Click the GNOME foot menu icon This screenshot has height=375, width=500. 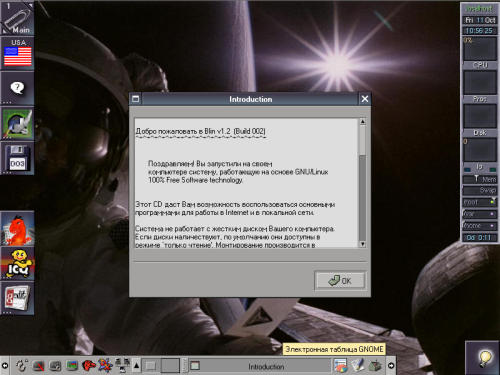point(22,366)
